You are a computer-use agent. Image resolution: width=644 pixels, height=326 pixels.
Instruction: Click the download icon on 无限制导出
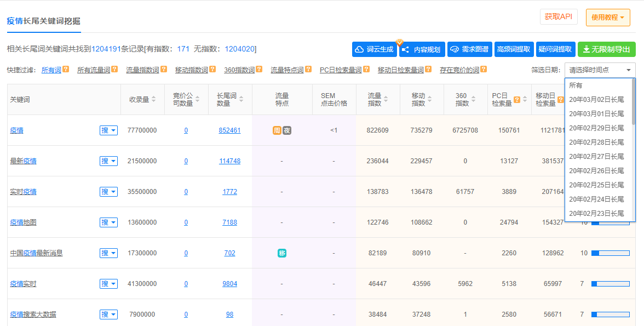click(586, 49)
